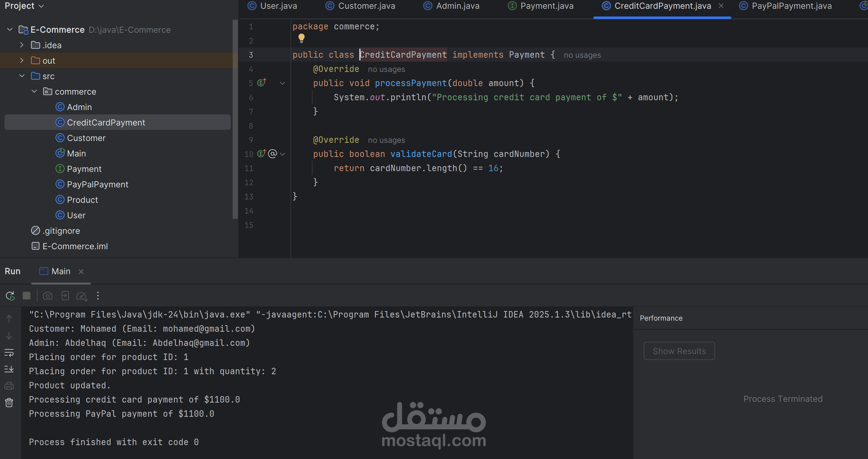
Task: Click the commerce package folder icon
Action: 47,91
